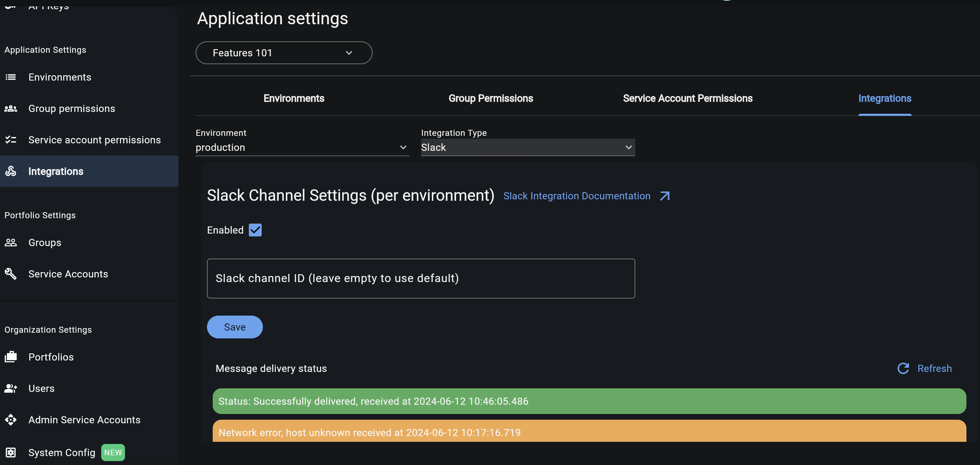Select the Admin Service Accounts icon
Screen dimensions: 980x465
tap(11, 420)
